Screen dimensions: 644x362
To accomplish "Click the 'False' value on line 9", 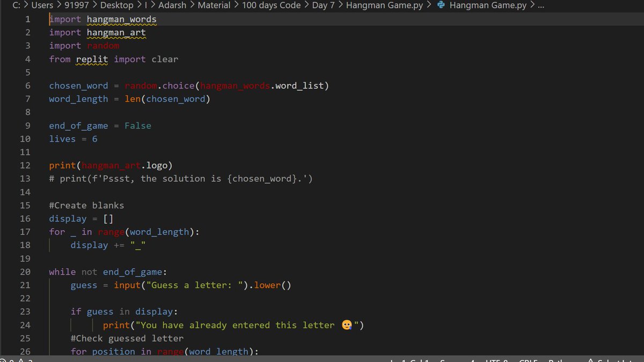I will pos(138,126).
